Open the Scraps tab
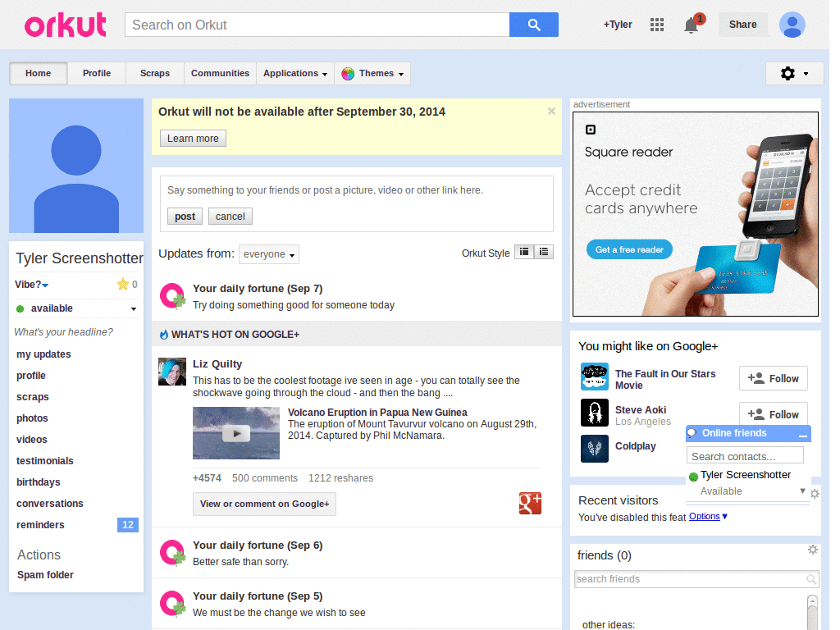Screen dimensions: 840x630 (x=155, y=73)
